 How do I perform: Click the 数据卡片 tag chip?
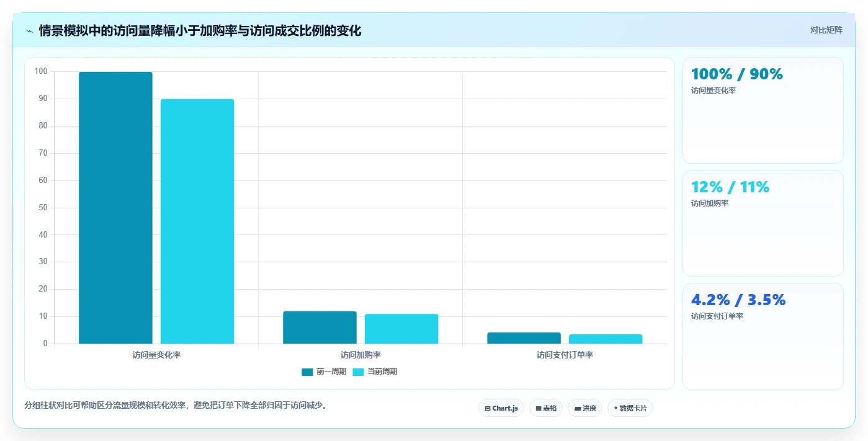[x=630, y=408]
